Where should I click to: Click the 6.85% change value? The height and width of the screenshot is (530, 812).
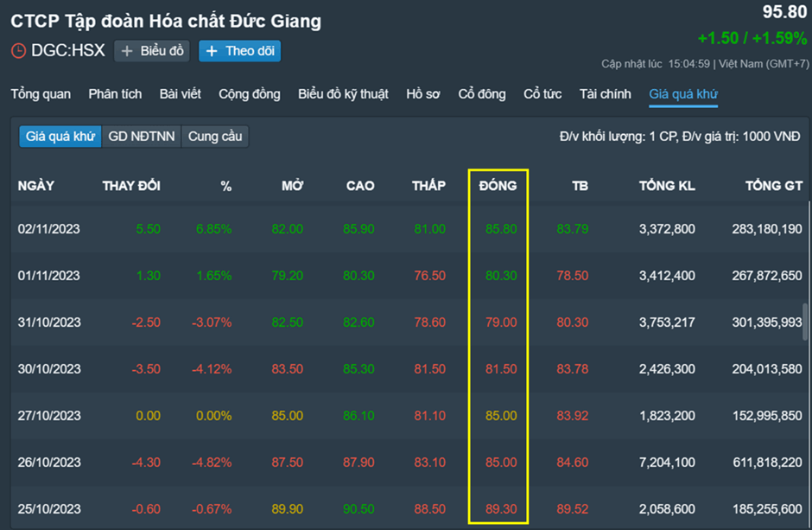(214, 229)
